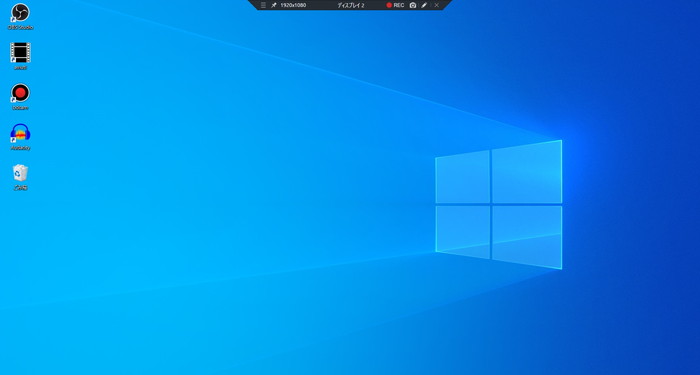Select the OBS Studio desktop shortcut
Viewport: 700px width, 375px height.
click(x=20, y=17)
